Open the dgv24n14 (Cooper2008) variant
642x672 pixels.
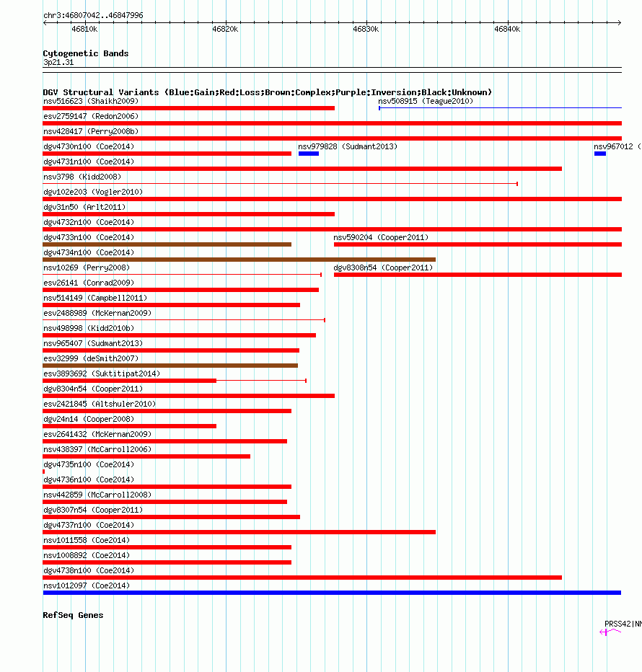(89, 419)
